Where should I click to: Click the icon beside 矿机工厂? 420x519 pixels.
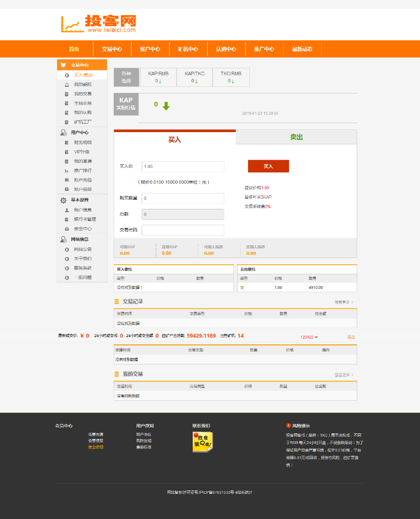67,122
